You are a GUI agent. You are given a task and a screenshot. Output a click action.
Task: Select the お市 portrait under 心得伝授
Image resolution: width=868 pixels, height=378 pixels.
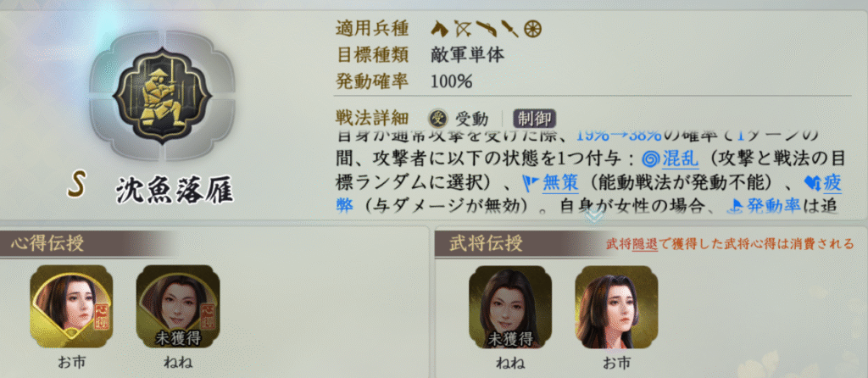click(x=71, y=307)
